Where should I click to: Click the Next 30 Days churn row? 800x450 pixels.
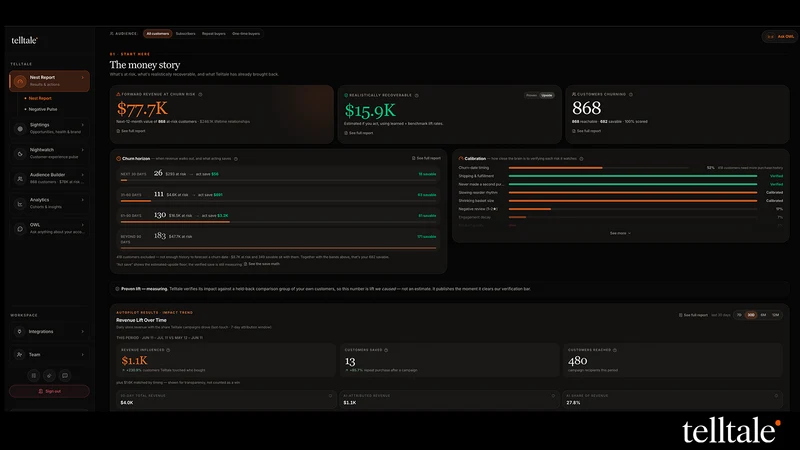279,174
